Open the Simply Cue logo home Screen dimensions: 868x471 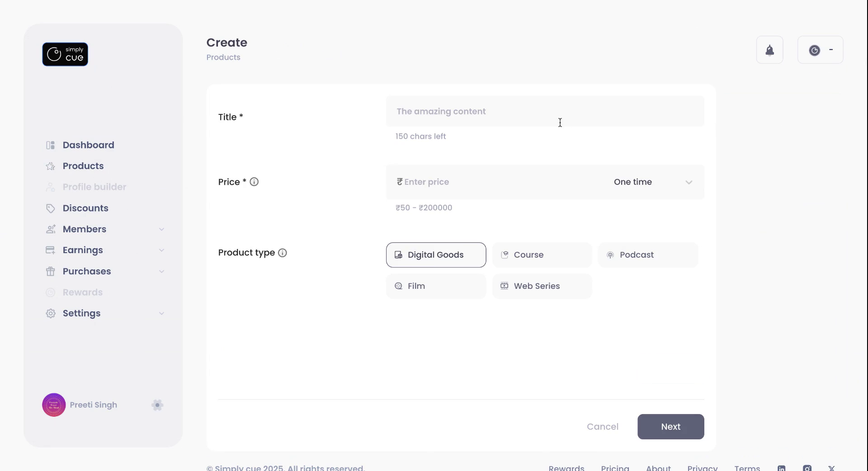[x=65, y=54]
